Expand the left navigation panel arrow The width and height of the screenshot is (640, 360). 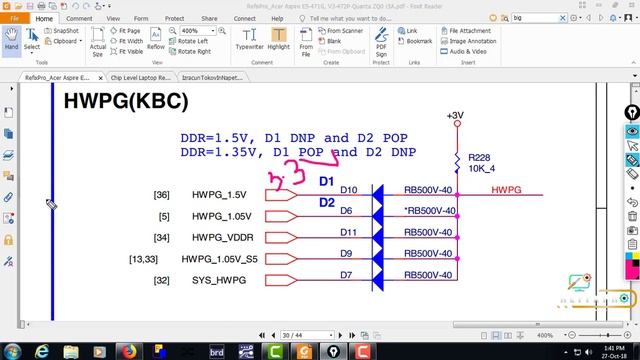coord(11,89)
